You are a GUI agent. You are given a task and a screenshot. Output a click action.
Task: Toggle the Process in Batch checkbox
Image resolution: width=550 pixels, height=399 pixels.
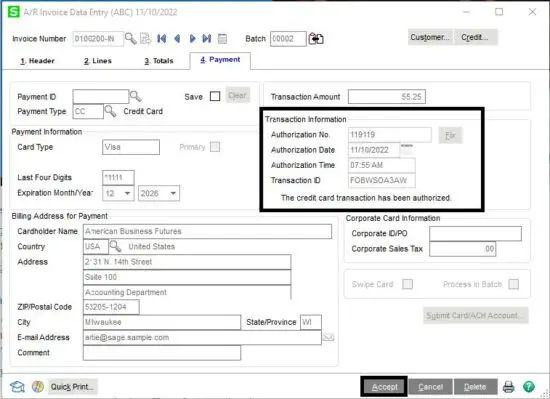[x=514, y=284]
